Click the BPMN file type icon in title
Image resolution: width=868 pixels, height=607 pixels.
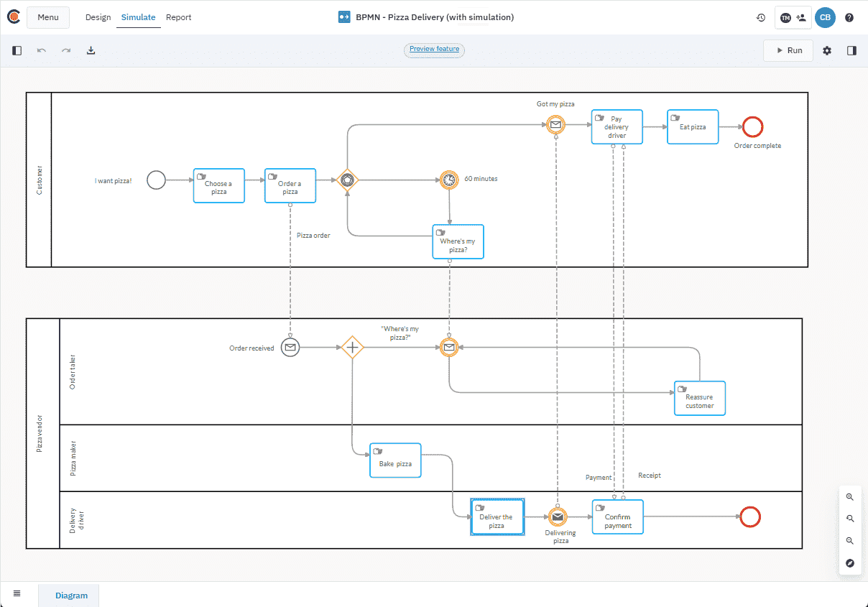click(x=344, y=17)
